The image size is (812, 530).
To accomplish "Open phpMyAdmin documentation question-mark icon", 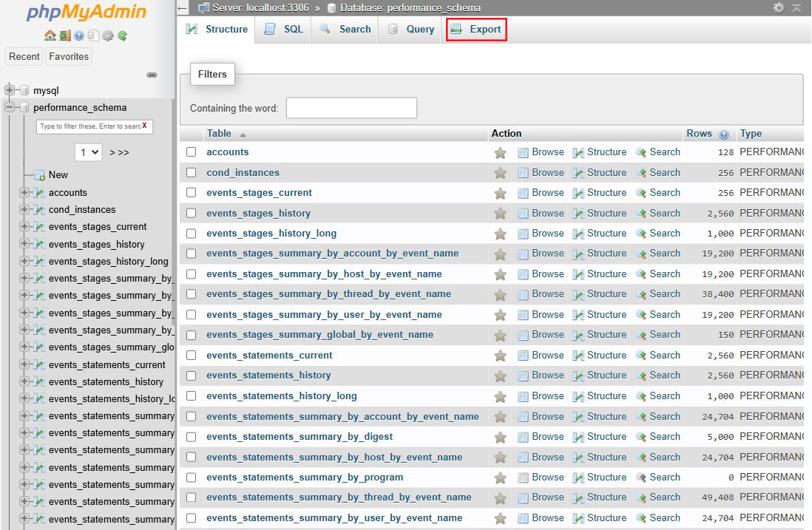I will point(78,35).
